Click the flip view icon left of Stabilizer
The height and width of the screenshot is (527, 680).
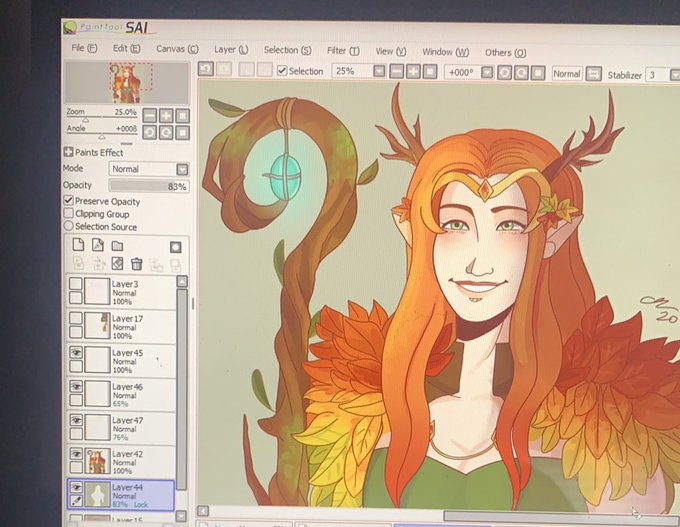(593, 74)
